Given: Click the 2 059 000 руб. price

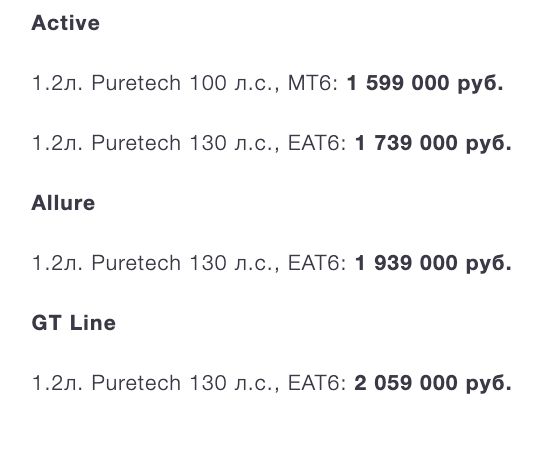Looking at the screenshot, I should coord(433,383).
